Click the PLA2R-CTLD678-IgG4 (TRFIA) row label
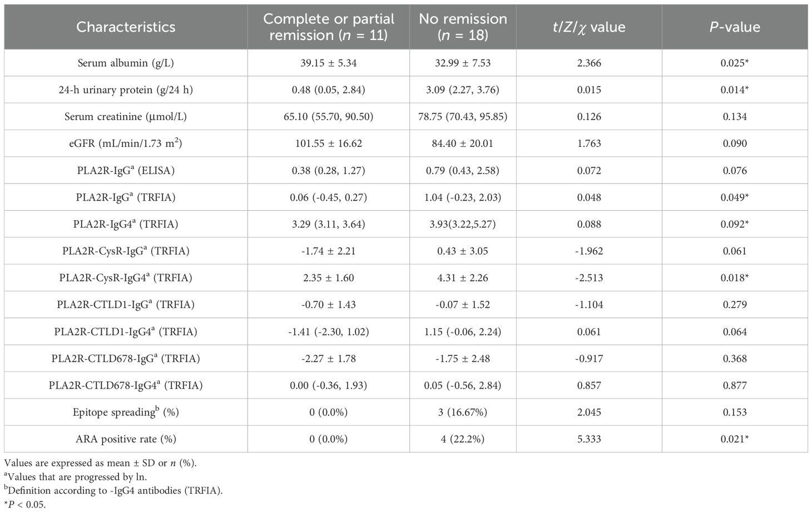This screenshot has height=512, width=812. point(126,385)
